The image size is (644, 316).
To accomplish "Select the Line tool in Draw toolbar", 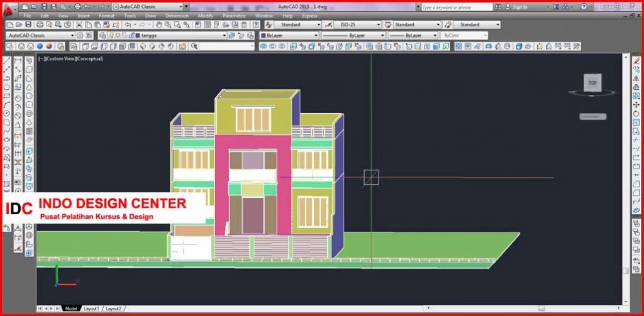I will pos(6,61).
